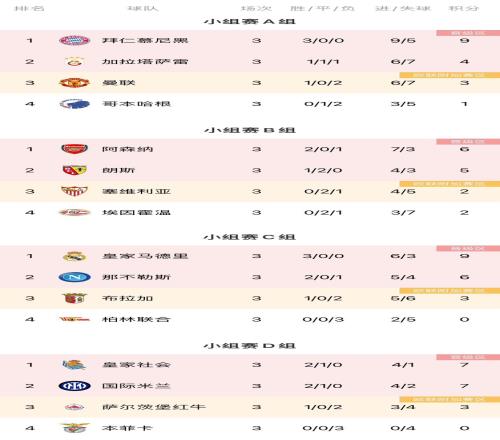This screenshot has width=500, height=440.
Task: Open team 拜仁慕尼黑 from Group A
Action: (x=145, y=41)
